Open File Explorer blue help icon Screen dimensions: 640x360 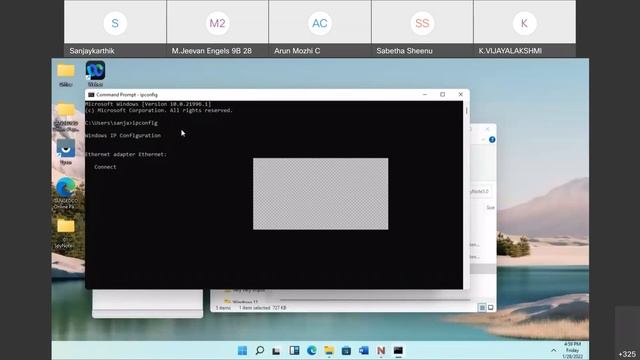point(492,140)
